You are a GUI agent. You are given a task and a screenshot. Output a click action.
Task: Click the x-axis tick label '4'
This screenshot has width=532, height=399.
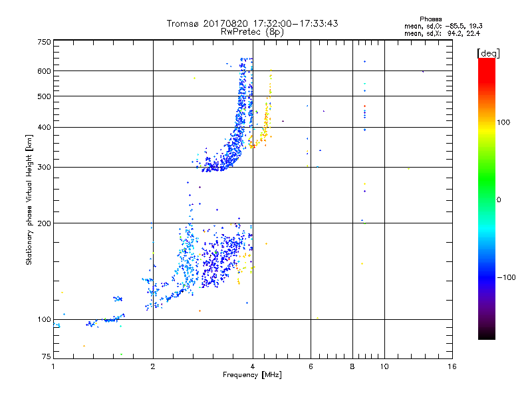253,366
